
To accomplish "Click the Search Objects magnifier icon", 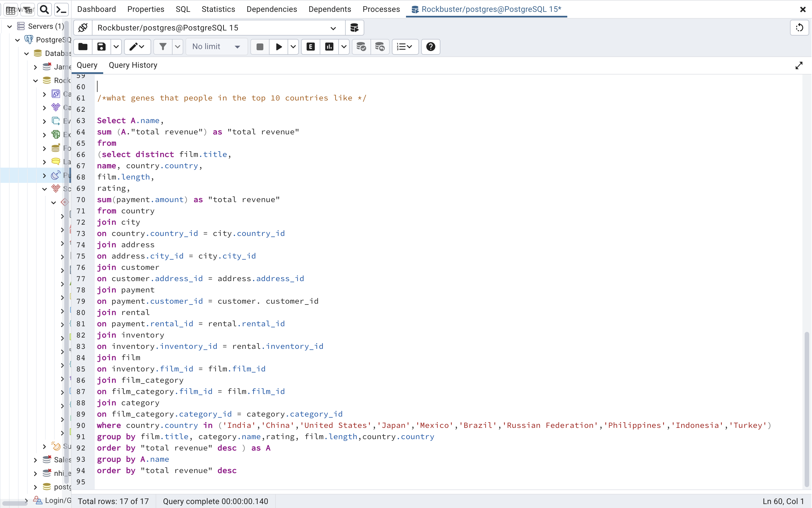I will pos(44,9).
